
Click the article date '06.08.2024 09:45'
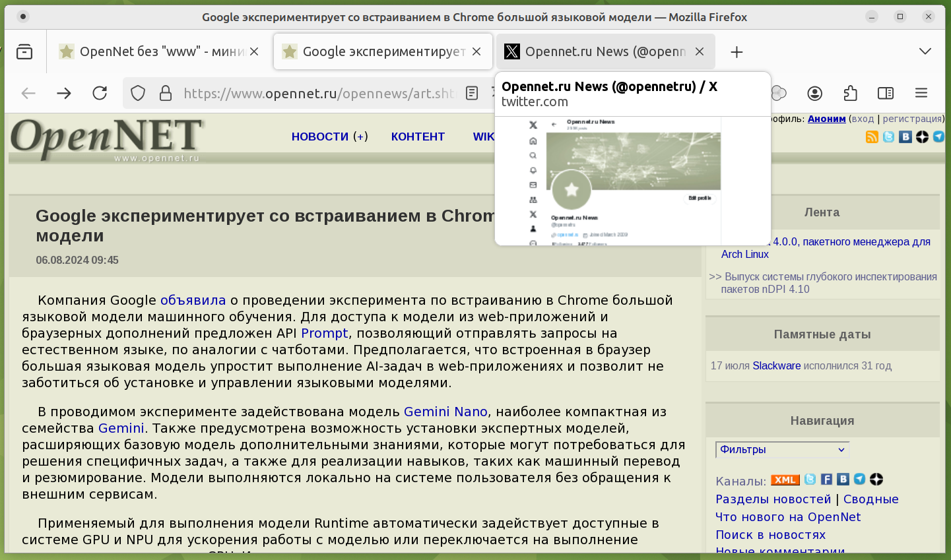tap(77, 261)
